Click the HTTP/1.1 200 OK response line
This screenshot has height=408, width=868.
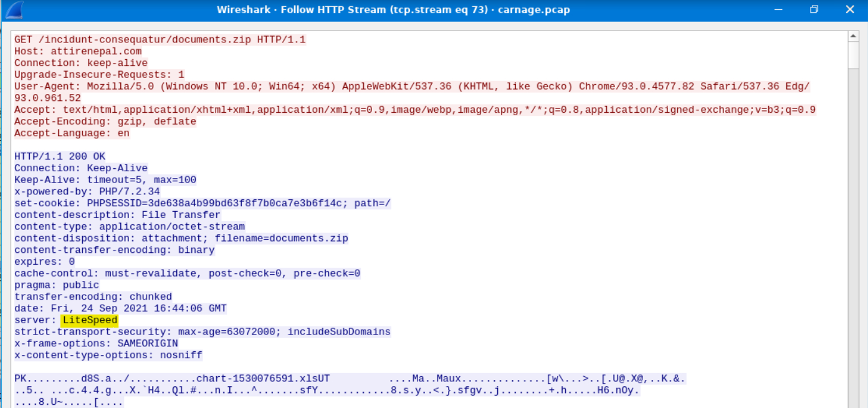[x=60, y=156]
